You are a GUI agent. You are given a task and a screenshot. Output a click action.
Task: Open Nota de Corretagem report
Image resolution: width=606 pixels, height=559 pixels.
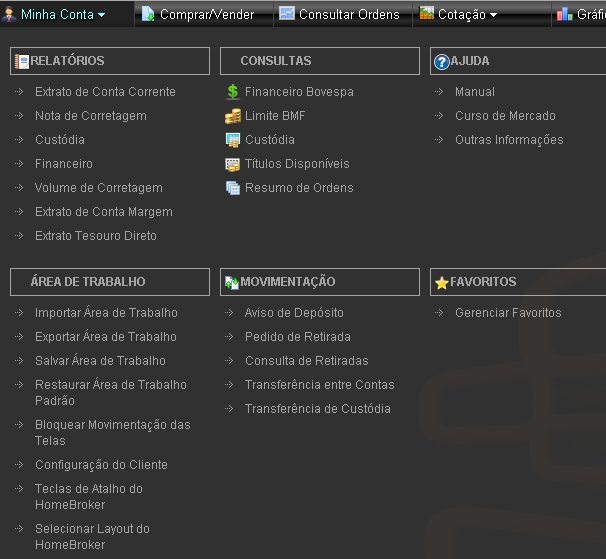91,116
